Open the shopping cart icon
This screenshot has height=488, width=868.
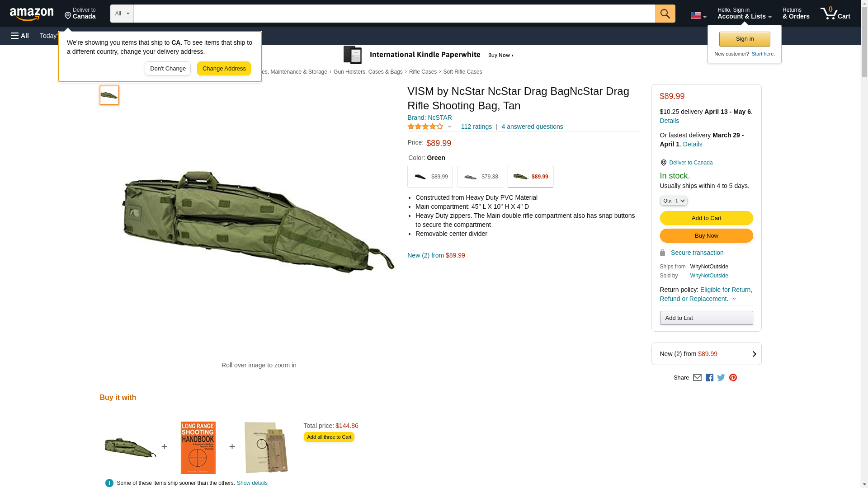[835, 14]
